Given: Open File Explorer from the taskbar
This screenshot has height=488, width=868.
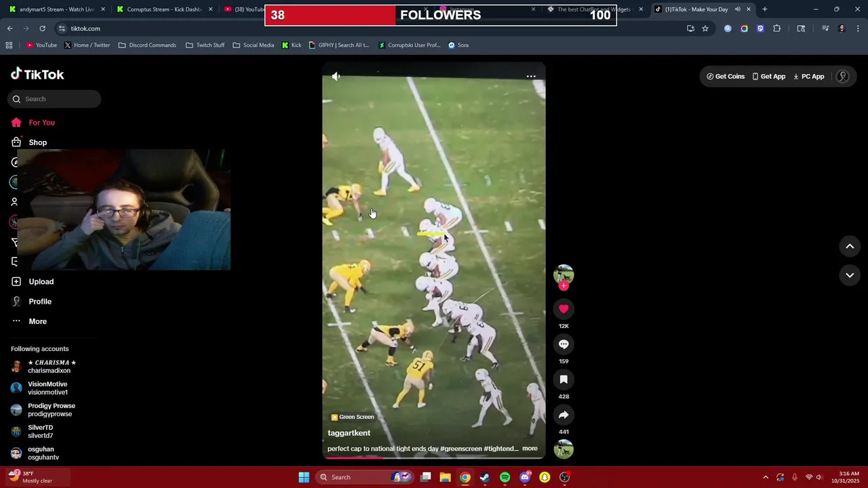Looking at the screenshot, I should click(445, 477).
